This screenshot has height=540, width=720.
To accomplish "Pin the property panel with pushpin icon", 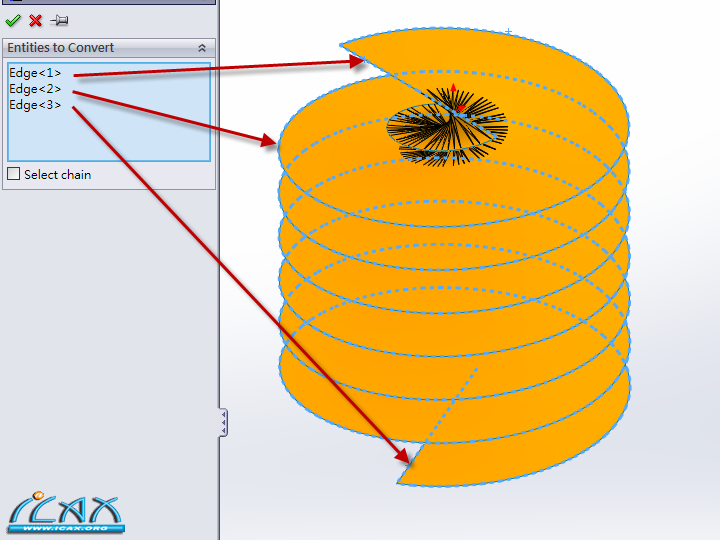I will click(60, 20).
